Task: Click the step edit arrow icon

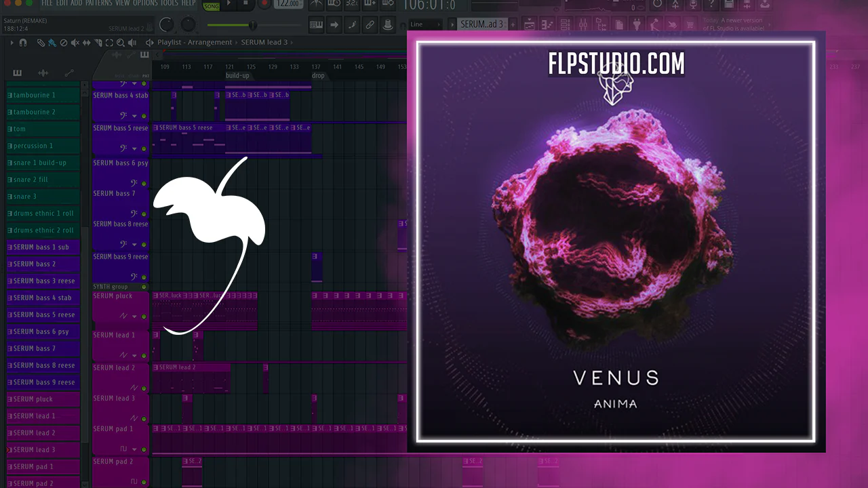Action: pyautogui.click(x=334, y=25)
